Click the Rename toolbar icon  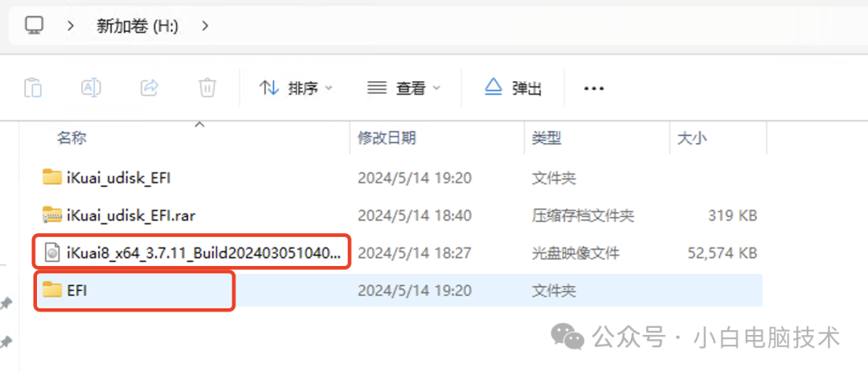click(x=91, y=88)
